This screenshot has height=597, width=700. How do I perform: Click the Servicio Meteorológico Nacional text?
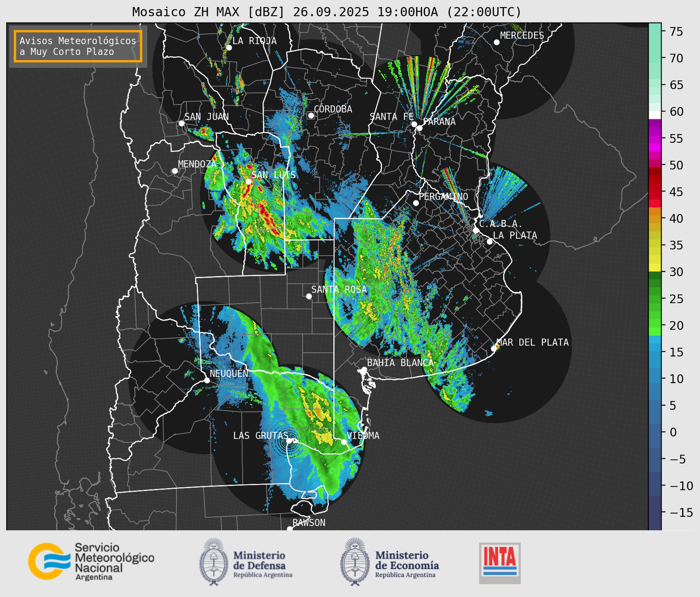coord(114,561)
